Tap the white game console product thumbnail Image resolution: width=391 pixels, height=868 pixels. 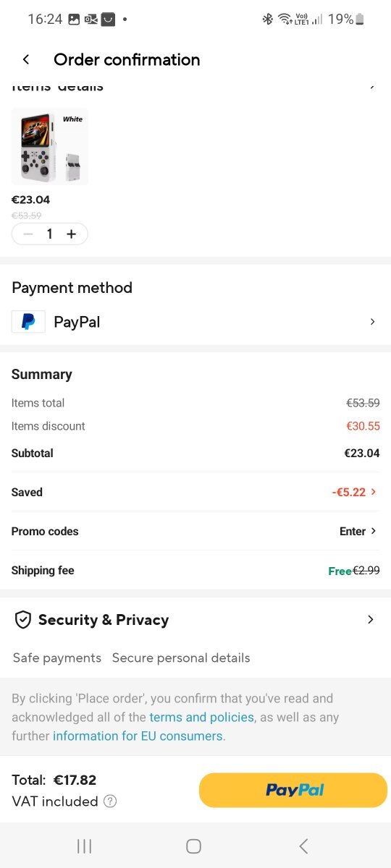tap(50, 147)
